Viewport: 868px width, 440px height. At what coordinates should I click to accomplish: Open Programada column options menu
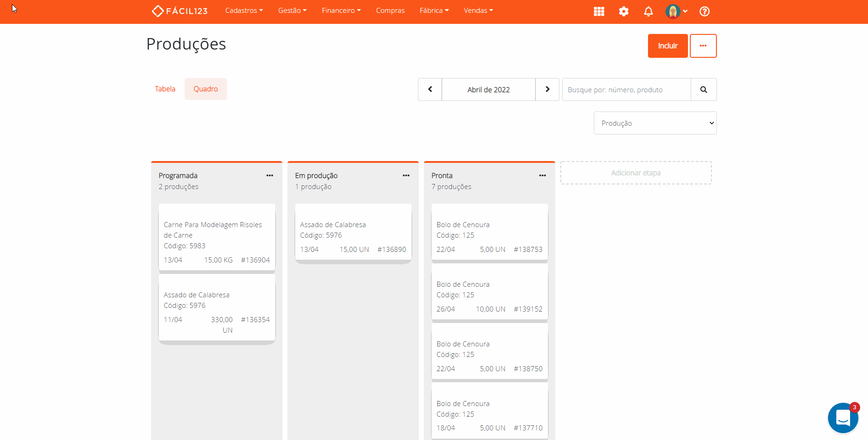(270, 176)
